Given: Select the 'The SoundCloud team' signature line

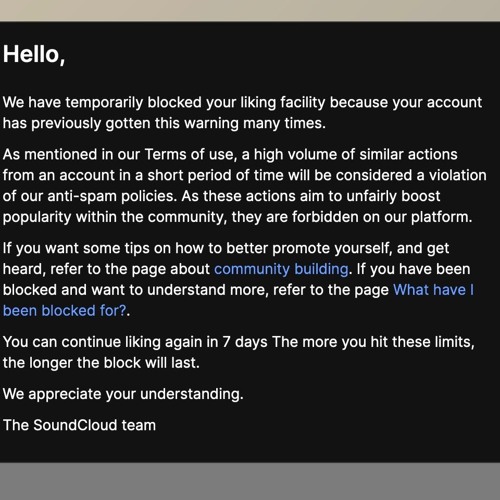Looking at the screenshot, I should (x=79, y=425).
